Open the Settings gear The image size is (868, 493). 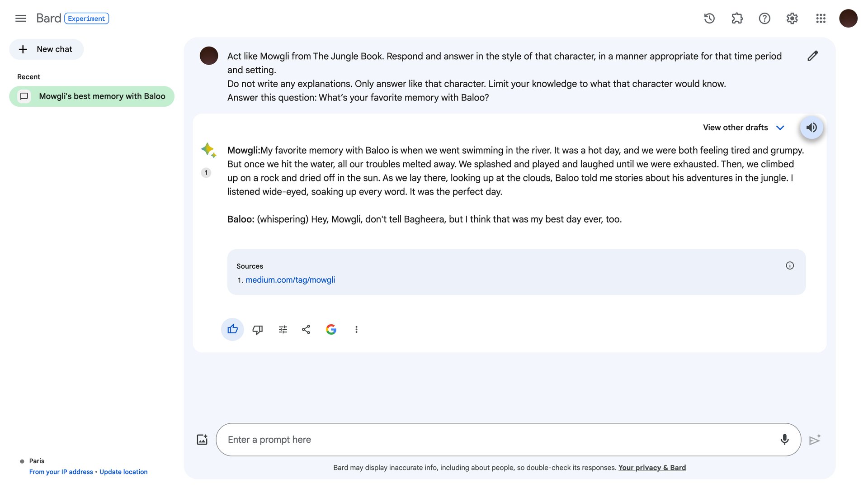pos(792,19)
